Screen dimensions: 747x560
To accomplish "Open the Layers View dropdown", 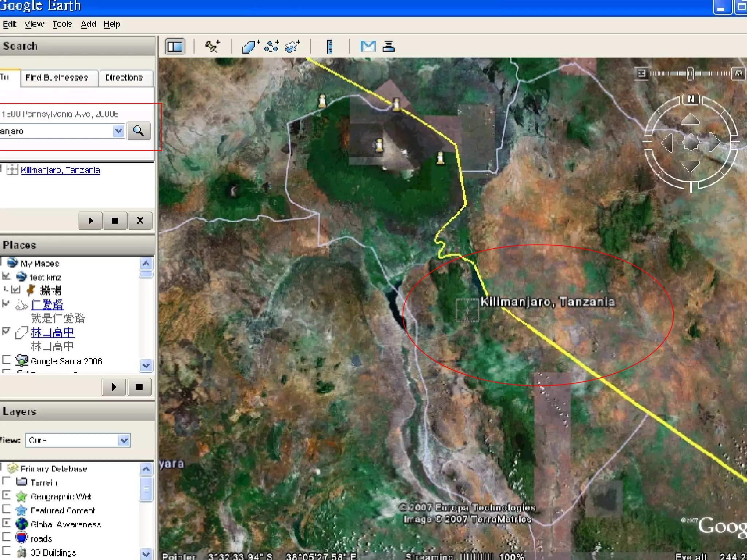I will (x=124, y=440).
